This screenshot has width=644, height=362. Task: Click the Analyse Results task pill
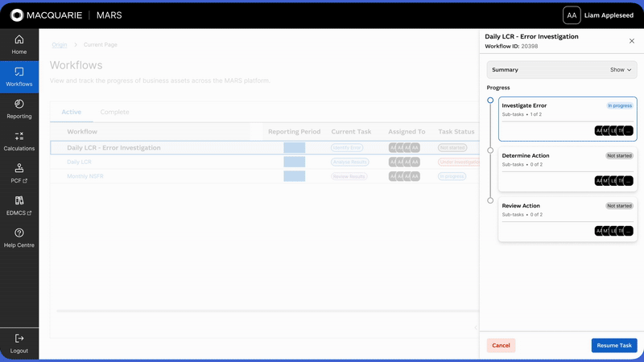(350, 162)
